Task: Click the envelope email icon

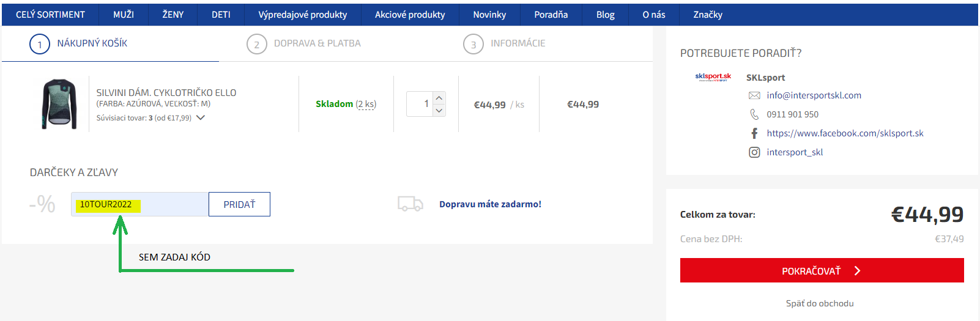Action: (754, 95)
